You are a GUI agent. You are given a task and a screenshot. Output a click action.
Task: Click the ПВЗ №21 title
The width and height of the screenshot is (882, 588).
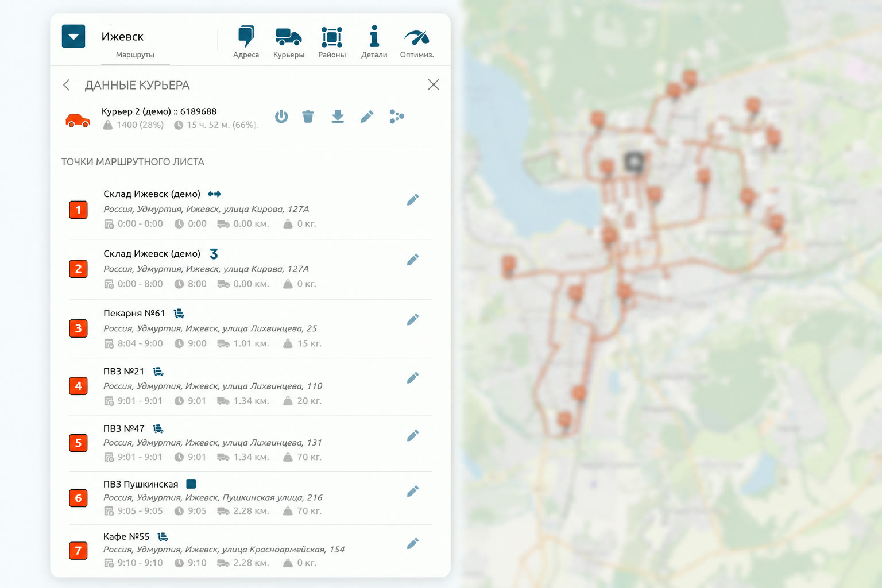(123, 371)
